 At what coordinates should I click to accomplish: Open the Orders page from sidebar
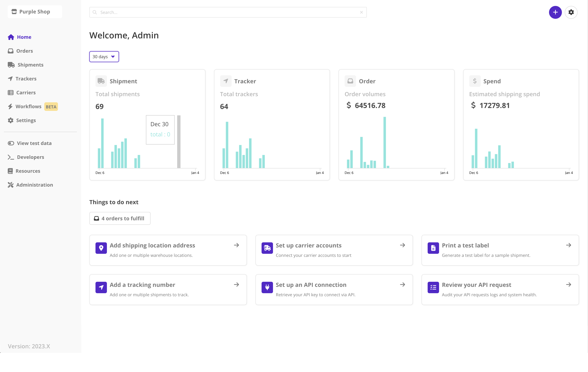pos(24,51)
